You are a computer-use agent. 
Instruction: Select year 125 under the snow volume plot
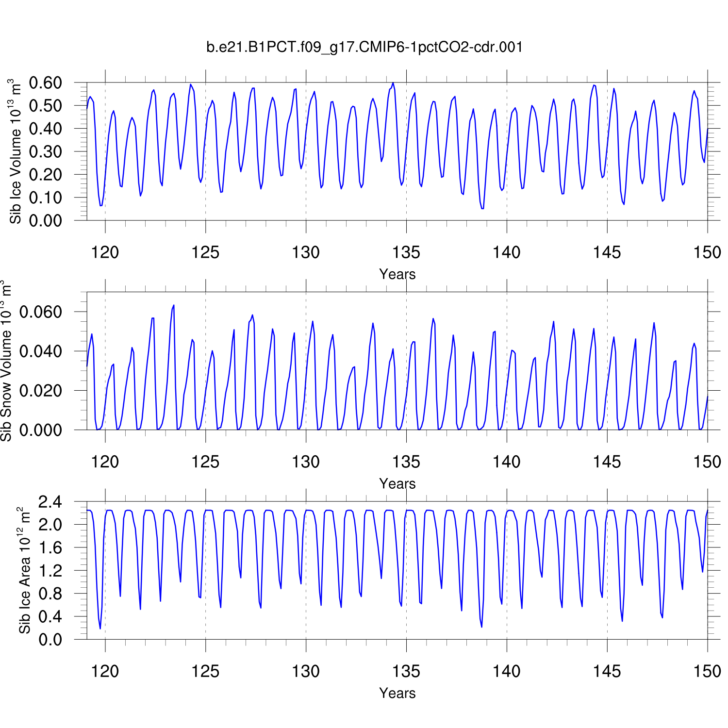click(x=205, y=462)
